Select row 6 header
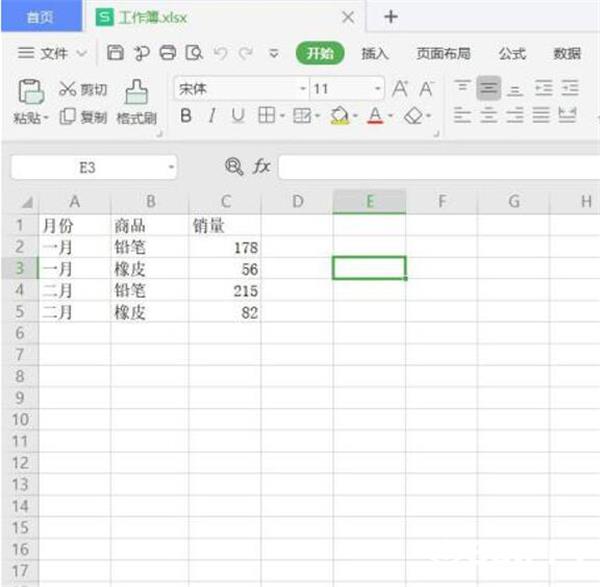Image resolution: width=600 pixels, height=587 pixels. (20, 333)
